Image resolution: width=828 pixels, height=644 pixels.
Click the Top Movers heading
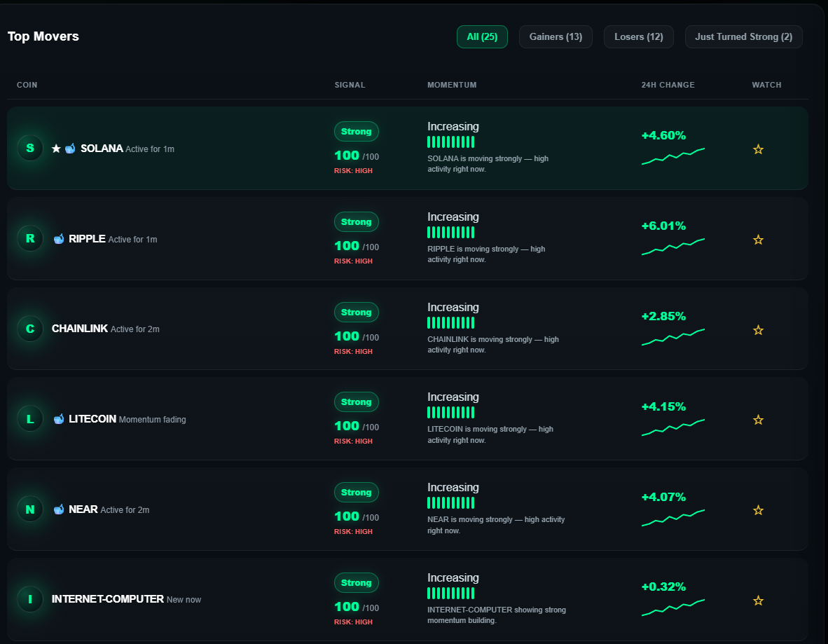pyautogui.click(x=43, y=36)
